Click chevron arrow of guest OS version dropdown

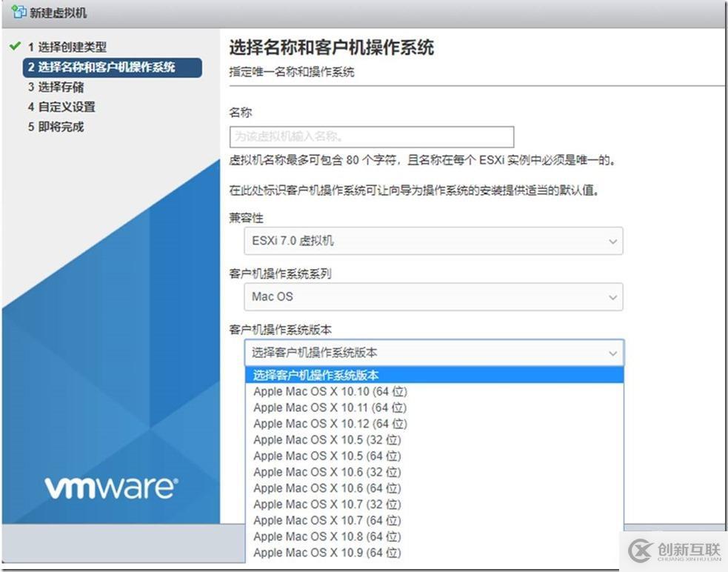612,353
